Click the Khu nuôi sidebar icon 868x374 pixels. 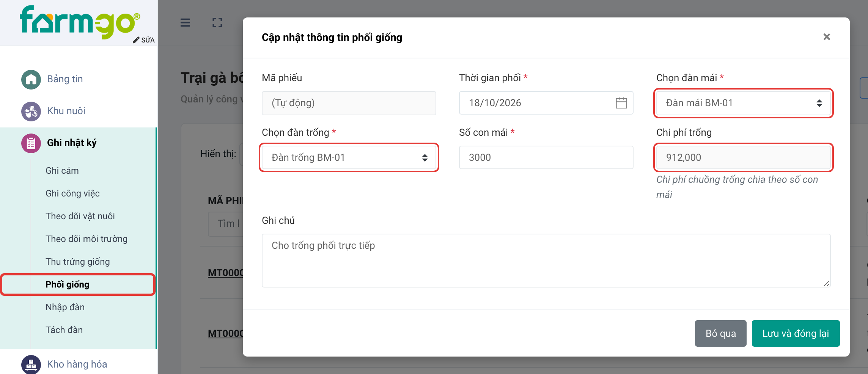(31, 111)
